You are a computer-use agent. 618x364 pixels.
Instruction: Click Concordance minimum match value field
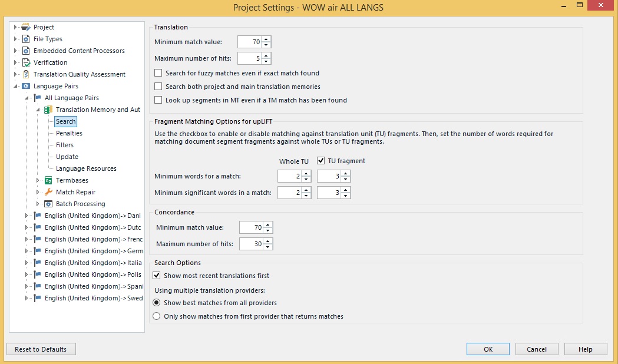click(252, 227)
